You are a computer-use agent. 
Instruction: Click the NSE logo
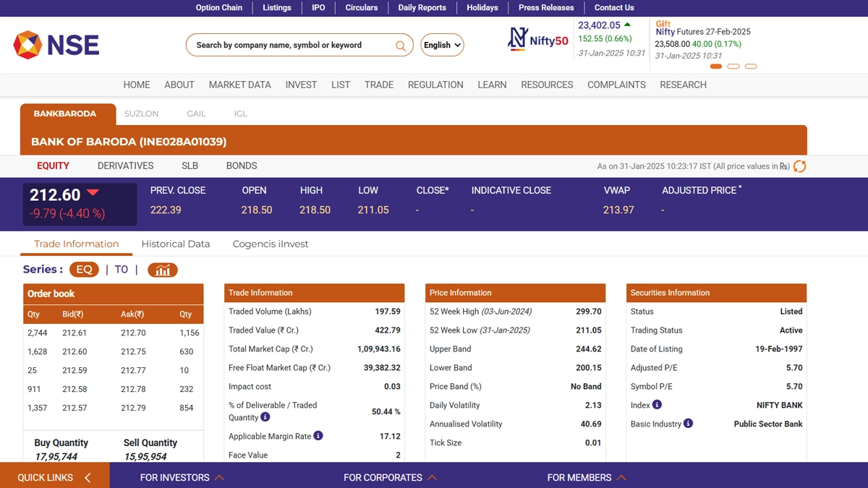coord(56,45)
